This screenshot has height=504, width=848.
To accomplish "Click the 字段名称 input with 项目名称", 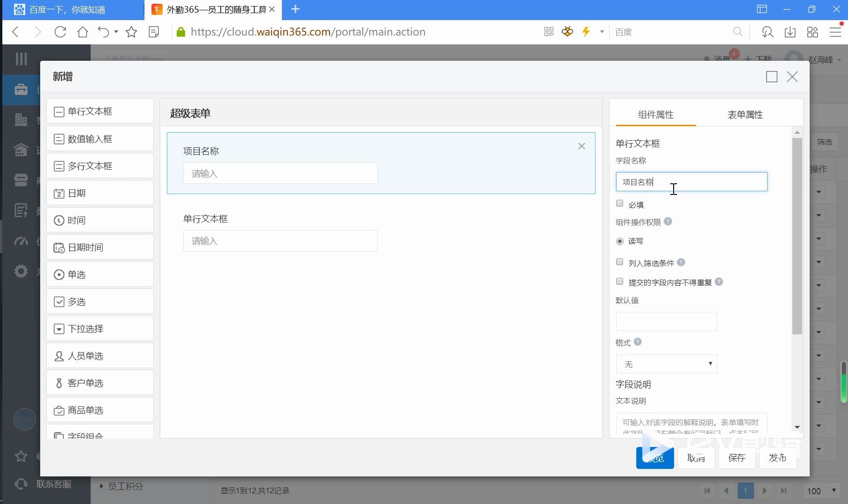I will click(692, 182).
